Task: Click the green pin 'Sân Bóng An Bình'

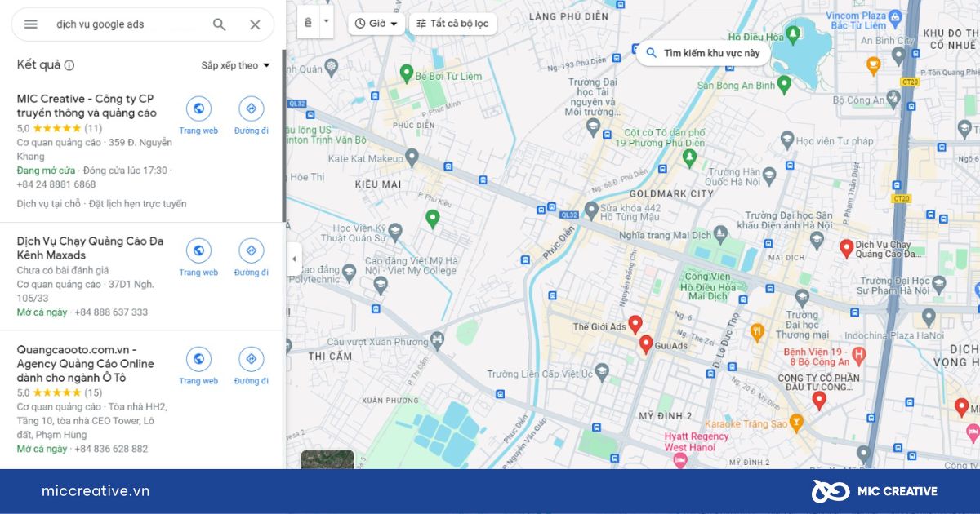Action: (785, 84)
